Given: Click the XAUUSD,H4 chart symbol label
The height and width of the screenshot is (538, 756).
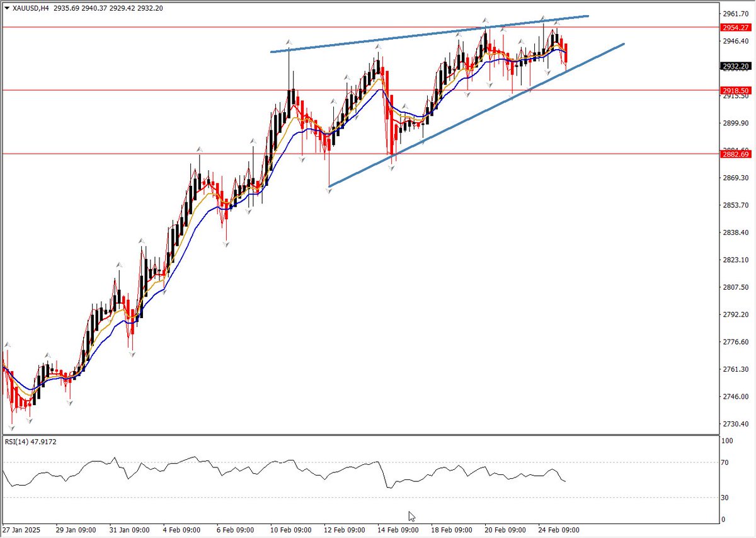Looking at the screenshot, I should pos(31,8).
